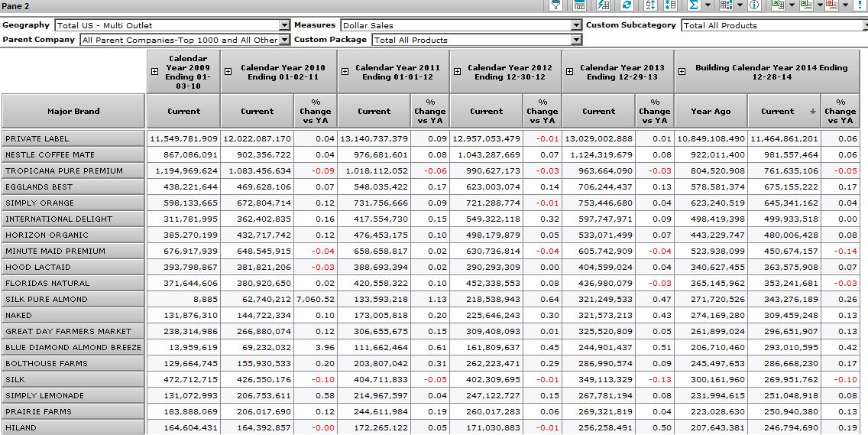Open the Geography dropdown

[x=285, y=25]
